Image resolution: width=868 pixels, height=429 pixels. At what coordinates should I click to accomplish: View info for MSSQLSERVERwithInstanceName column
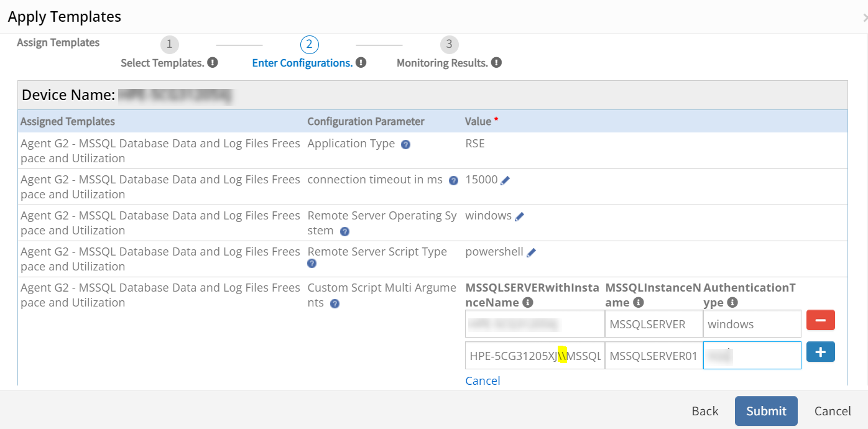[527, 302]
